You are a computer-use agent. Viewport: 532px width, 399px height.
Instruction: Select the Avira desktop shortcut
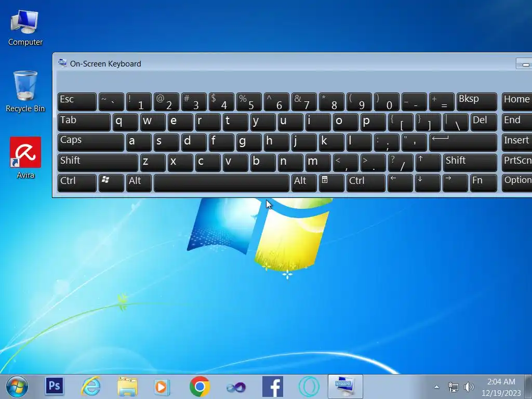coord(25,158)
